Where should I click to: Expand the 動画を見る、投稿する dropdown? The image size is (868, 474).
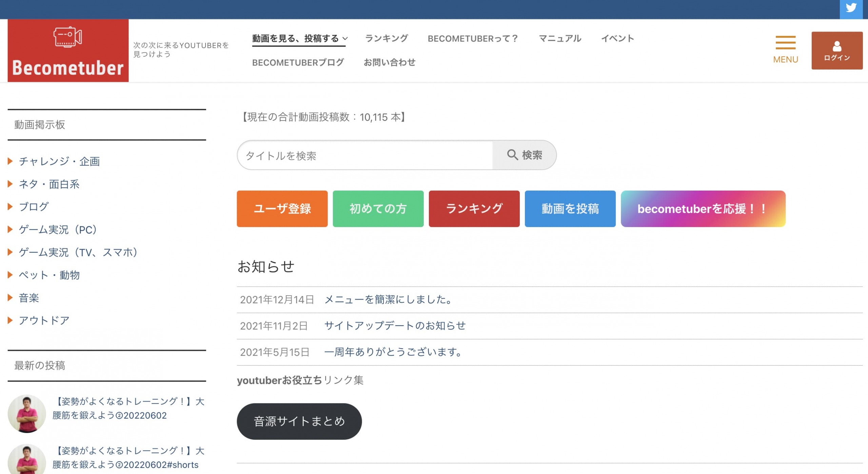pos(298,38)
